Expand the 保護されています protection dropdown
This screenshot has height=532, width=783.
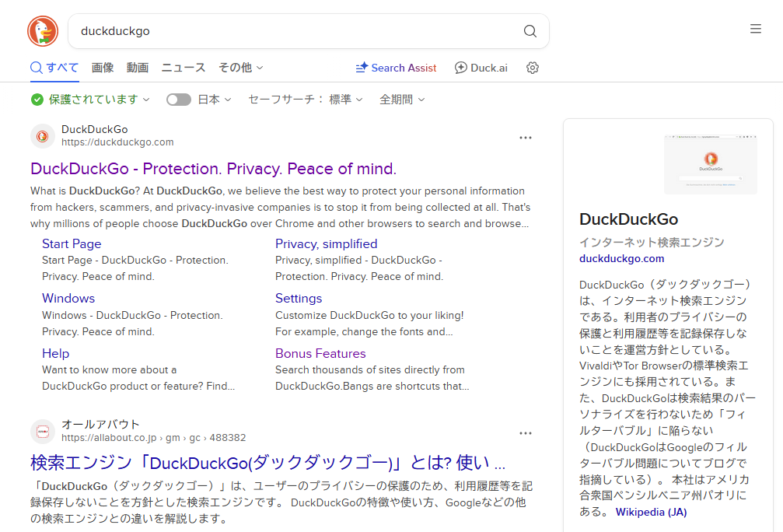pos(90,100)
